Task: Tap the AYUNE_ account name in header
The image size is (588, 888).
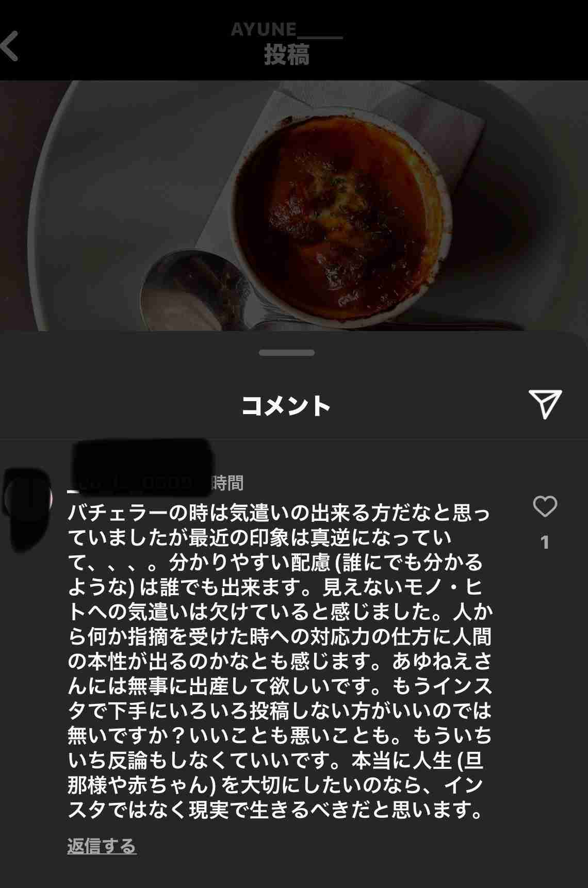Action: tap(286, 29)
